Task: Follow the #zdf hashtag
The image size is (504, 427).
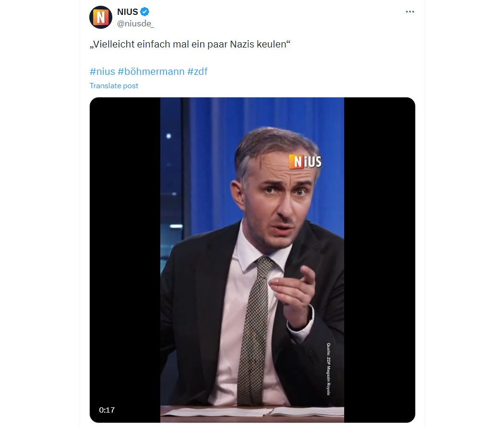Action: (197, 71)
